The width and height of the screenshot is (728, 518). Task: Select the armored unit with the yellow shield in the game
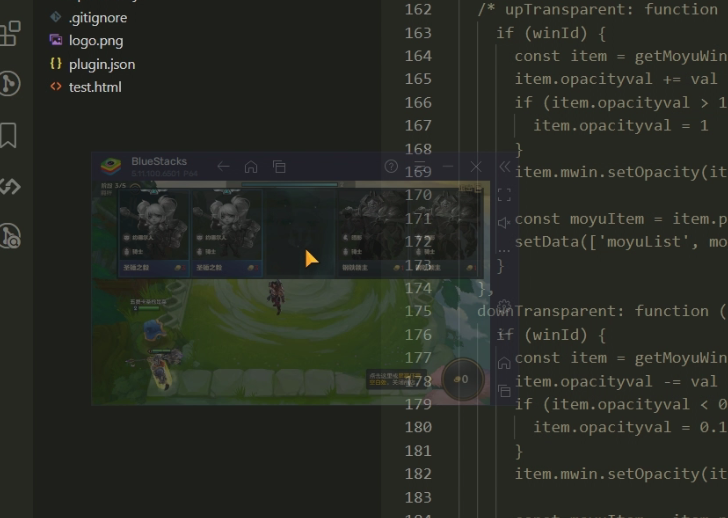162,369
